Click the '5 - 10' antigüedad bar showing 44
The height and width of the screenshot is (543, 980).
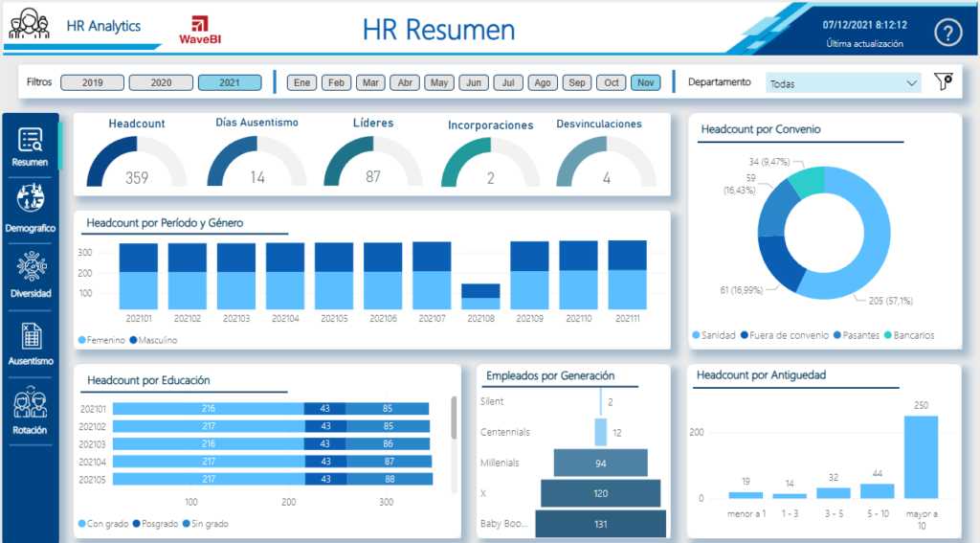pos(877,491)
